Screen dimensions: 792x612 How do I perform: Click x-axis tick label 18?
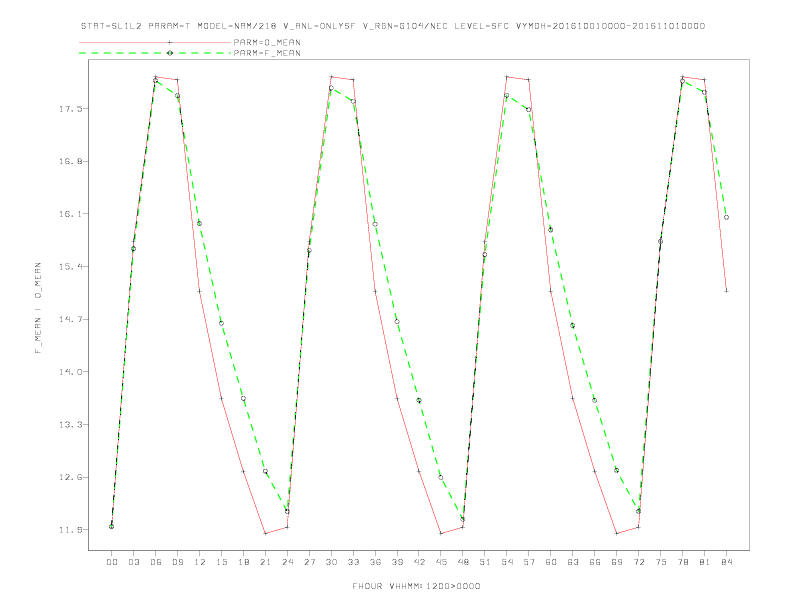pyautogui.click(x=243, y=562)
